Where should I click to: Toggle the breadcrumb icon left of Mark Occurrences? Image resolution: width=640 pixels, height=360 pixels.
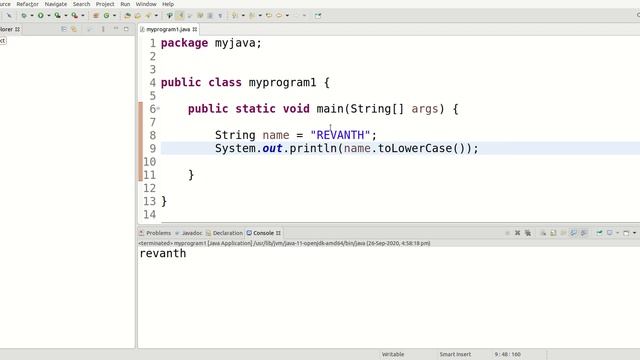169,16
